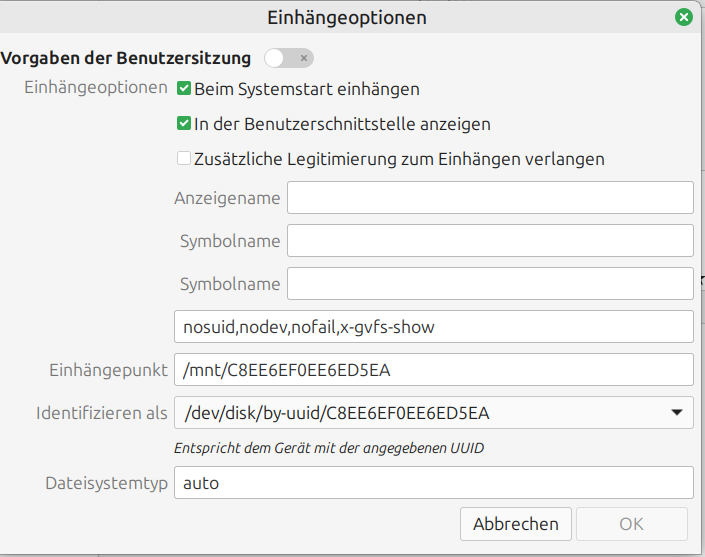Image resolution: width=705 pixels, height=557 pixels.
Task: Click the Identifizieren als label
Action: pos(102,413)
